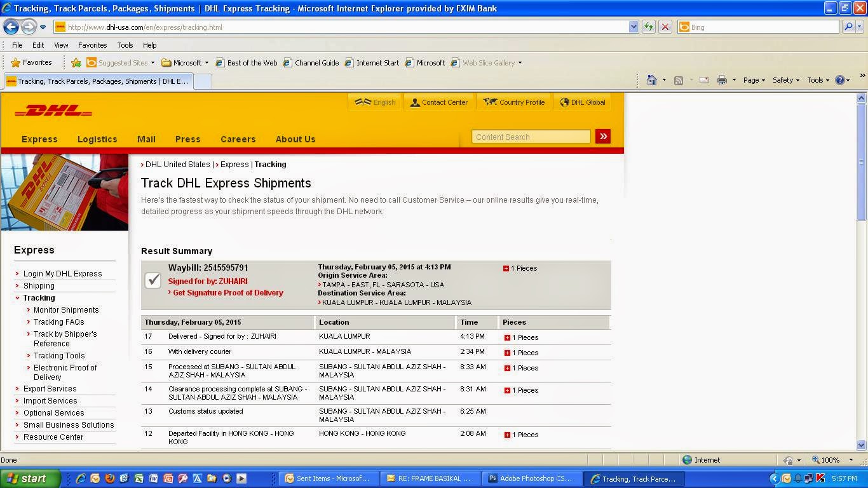Launch Outlook from quick launch bar
Image resolution: width=868 pixels, height=488 pixels.
click(x=95, y=478)
